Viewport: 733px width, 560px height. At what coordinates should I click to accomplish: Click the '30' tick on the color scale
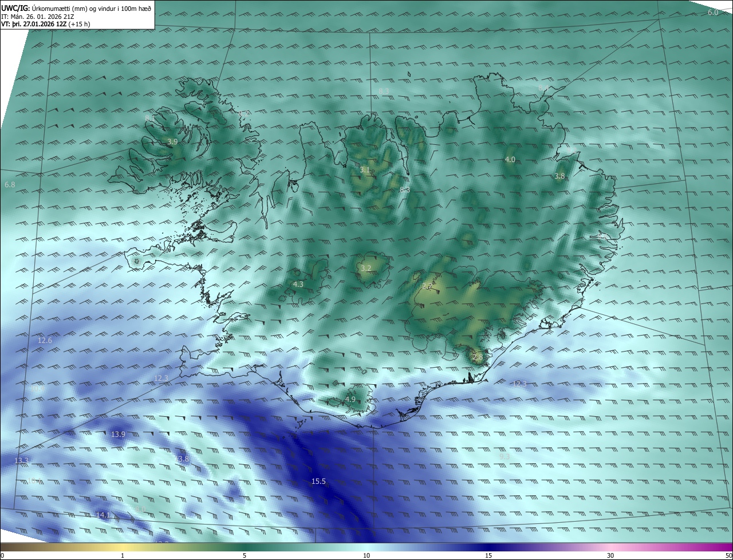[610, 556]
